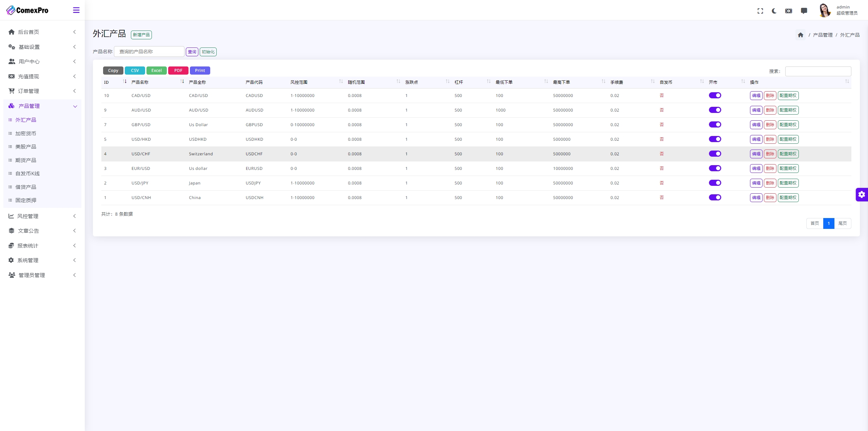The height and width of the screenshot is (431, 868).
Task: Toggle the EUR/USD product open market switch
Action: coord(716,169)
